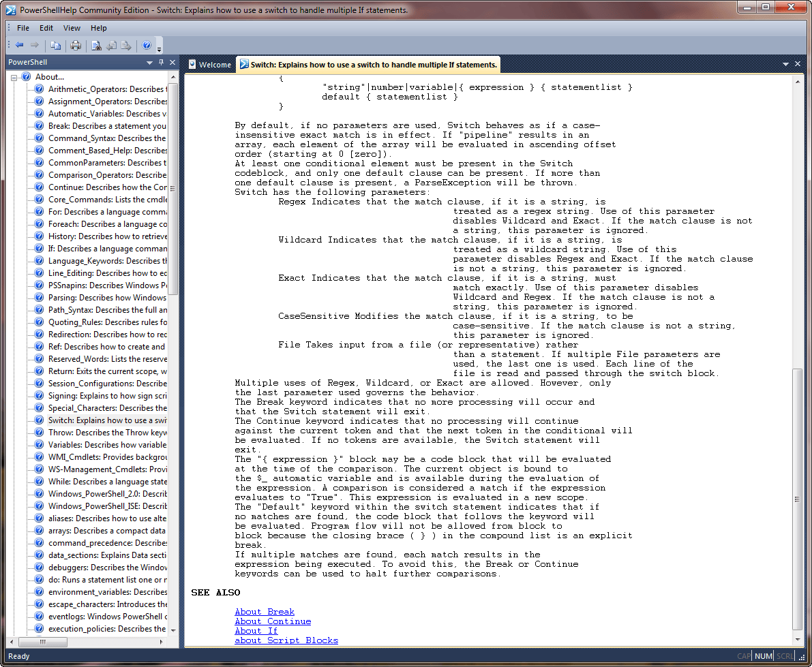Follow the About_Break link
This screenshot has height=667, width=812.
[264, 612]
